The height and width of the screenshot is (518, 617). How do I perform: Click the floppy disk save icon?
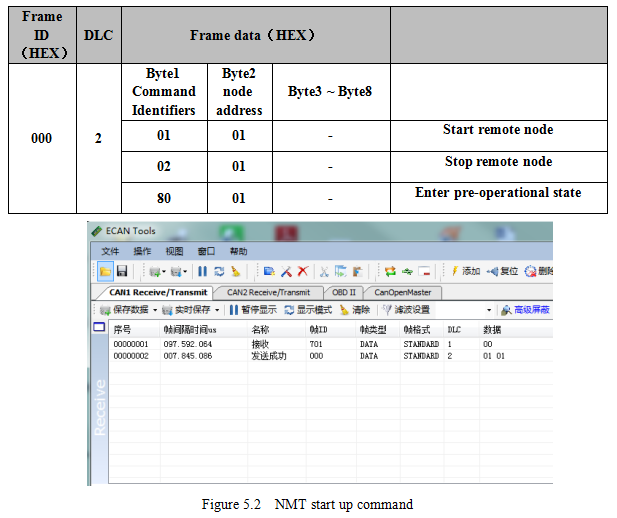121,271
